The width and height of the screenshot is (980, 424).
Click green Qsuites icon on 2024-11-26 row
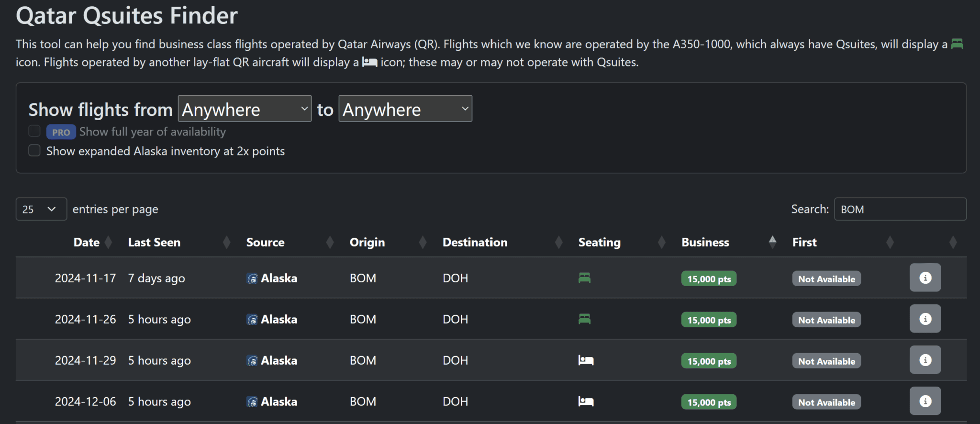(584, 319)
